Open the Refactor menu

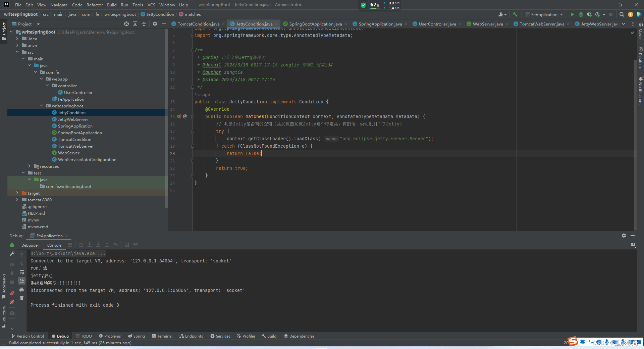pos(95,5)
